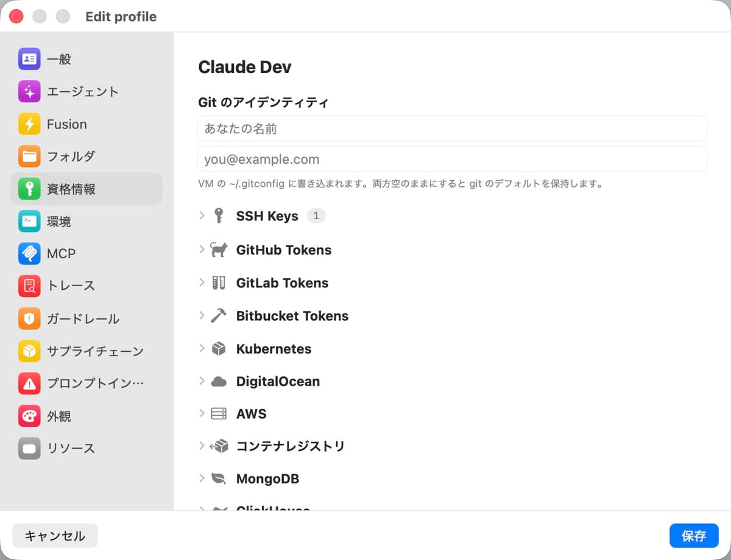731x560 pixels.
Task: Click the Bitbucket Tokens hammer icon
Action: [219, 315]
